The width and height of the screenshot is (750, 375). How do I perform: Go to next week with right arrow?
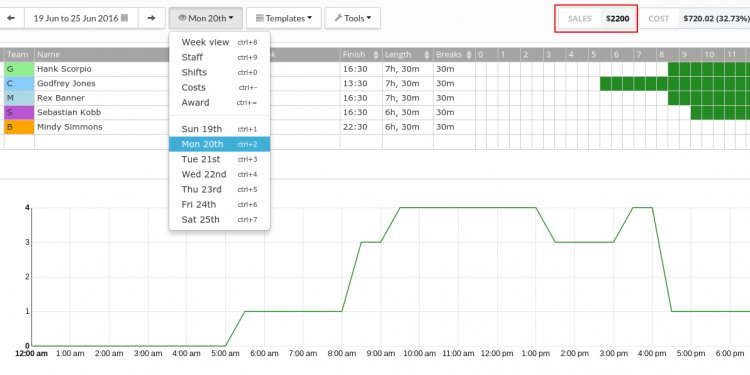pos(152,18)
